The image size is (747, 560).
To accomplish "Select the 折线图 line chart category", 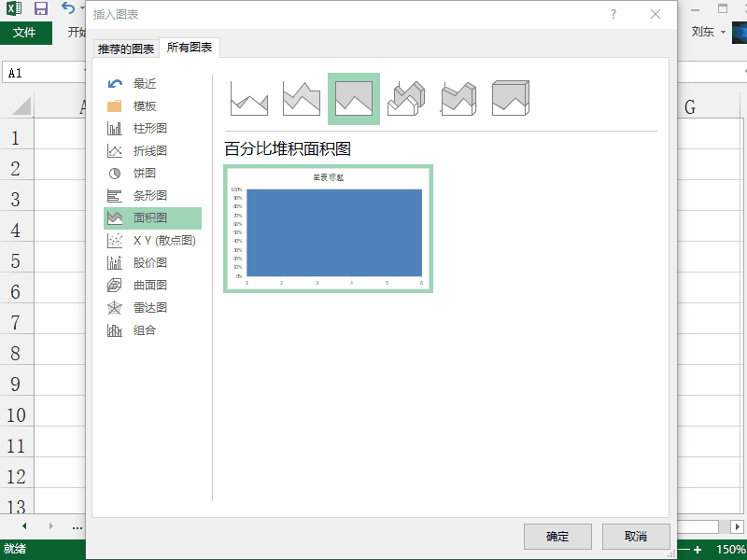I will [152, 151].
